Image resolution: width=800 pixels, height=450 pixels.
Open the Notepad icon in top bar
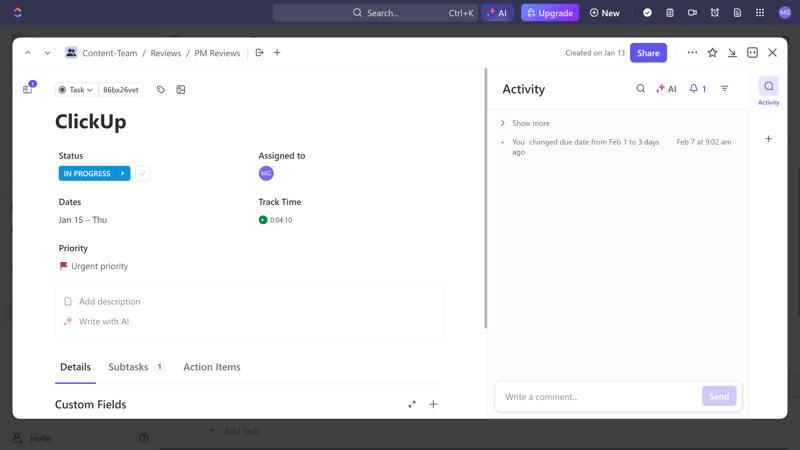[670, 13]
